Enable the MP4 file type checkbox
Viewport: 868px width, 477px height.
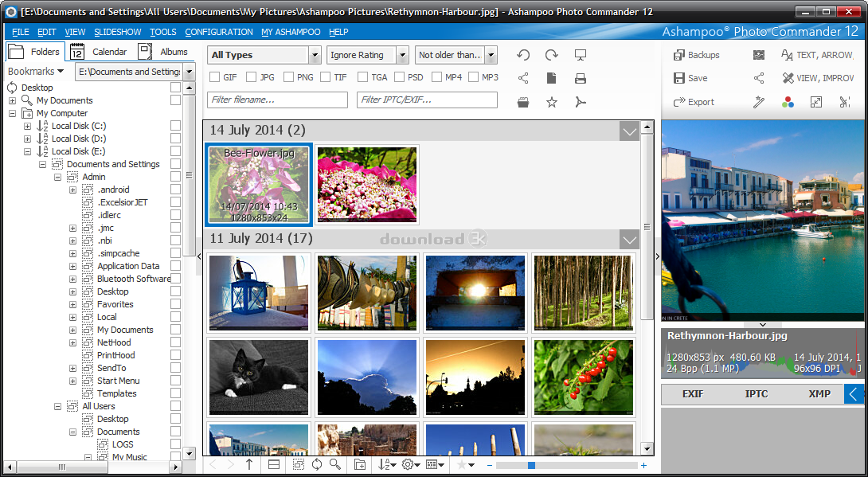coord(436,77)
